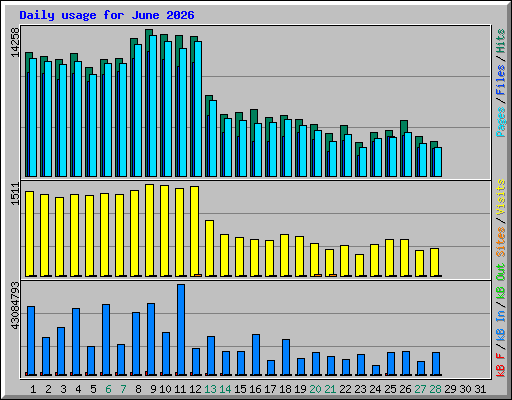Select day label '8' on the x-axis
The height and width of the screenshot is (400, 512).
138,389
